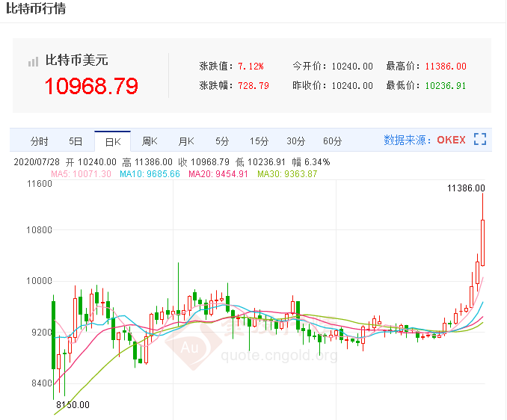
Task: Click the 2020/07/28 date label
Action: click(37, 162)
